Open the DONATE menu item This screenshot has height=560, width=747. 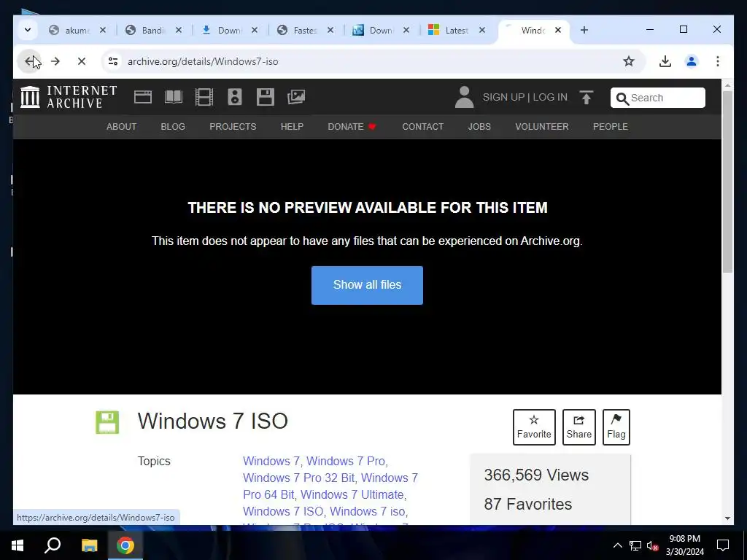coord(352,127)
